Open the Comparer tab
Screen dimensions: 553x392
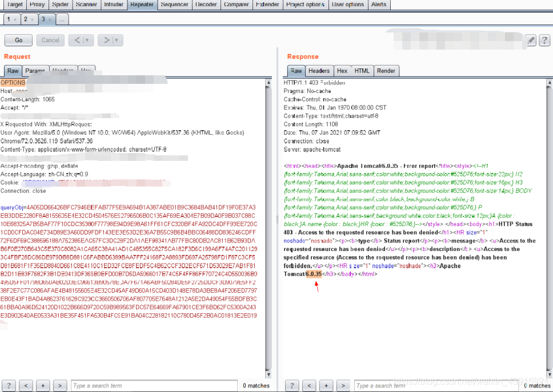(x=237, y=5)
